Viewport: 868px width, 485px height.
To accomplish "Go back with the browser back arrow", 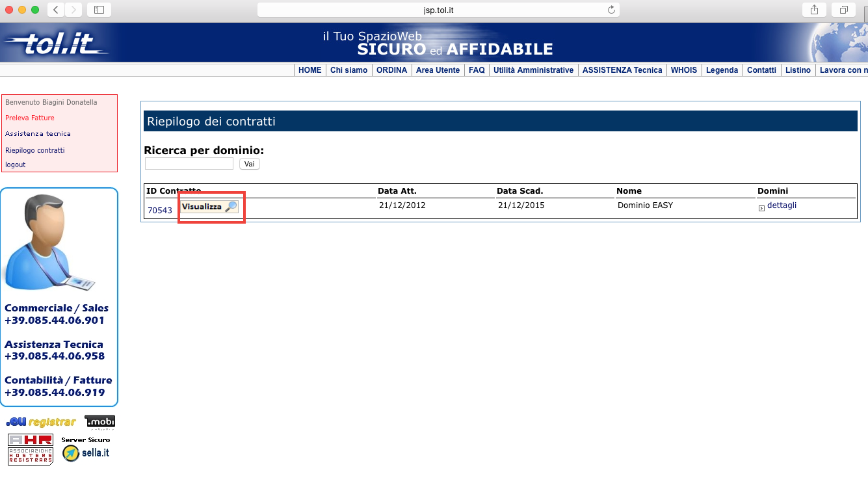I will pyautogui.click(x=56, y=10).
